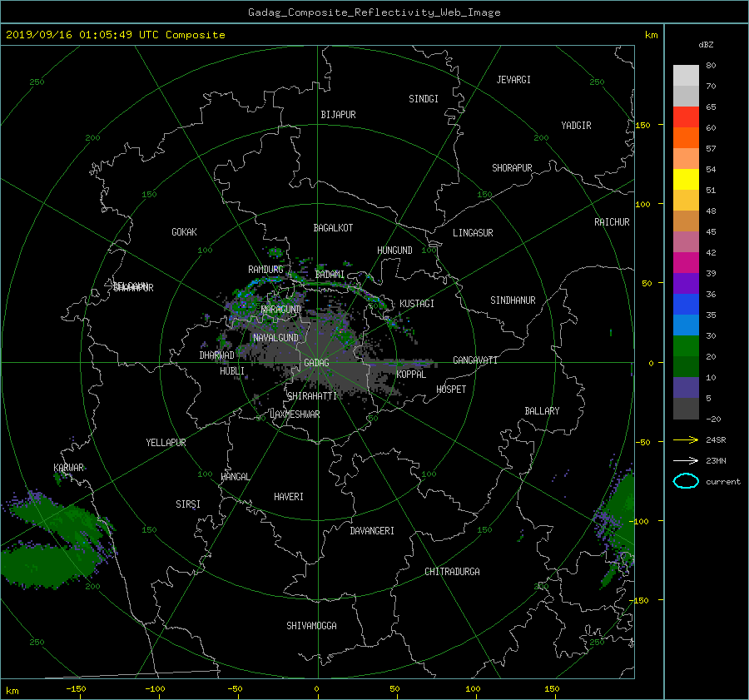749x700 pixels.
Task: Click the 'current' legend text
Action: (723, 482)
